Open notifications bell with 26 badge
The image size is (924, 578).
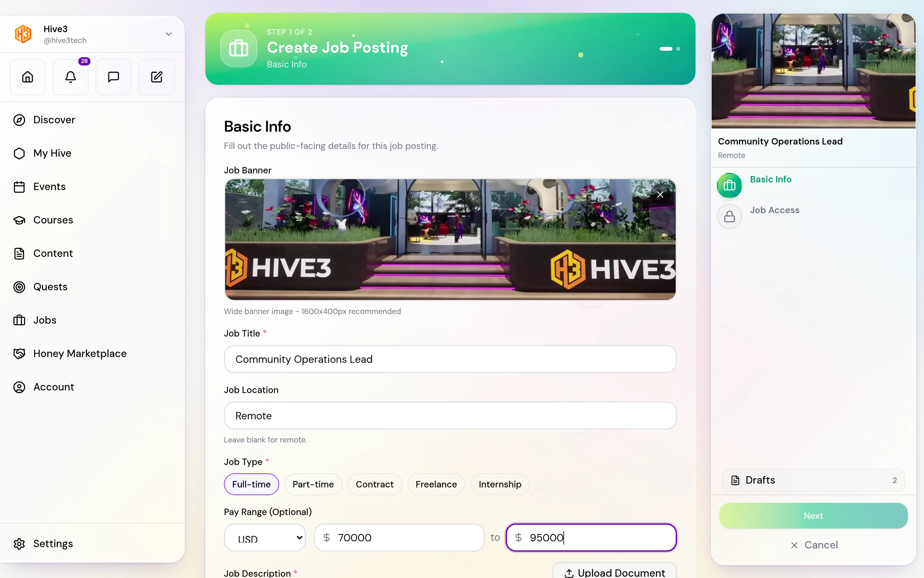pyautogui.click(x=71, y=77)
